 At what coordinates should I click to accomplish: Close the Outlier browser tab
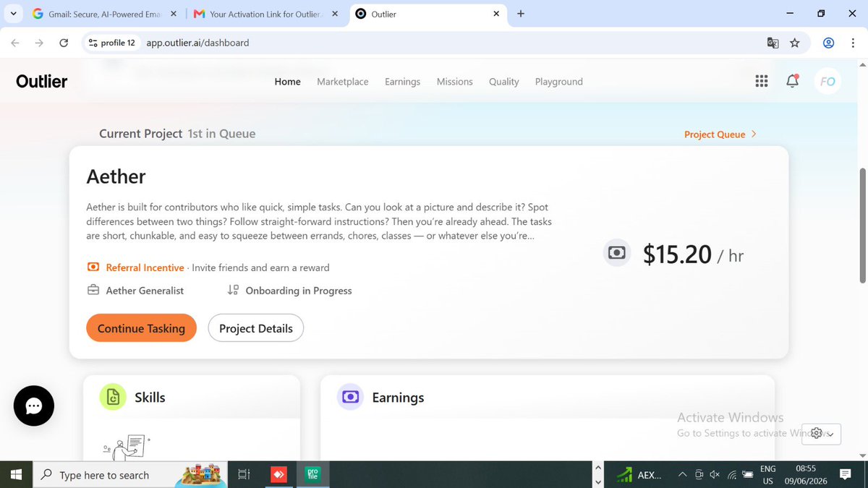tap(496, 14)
